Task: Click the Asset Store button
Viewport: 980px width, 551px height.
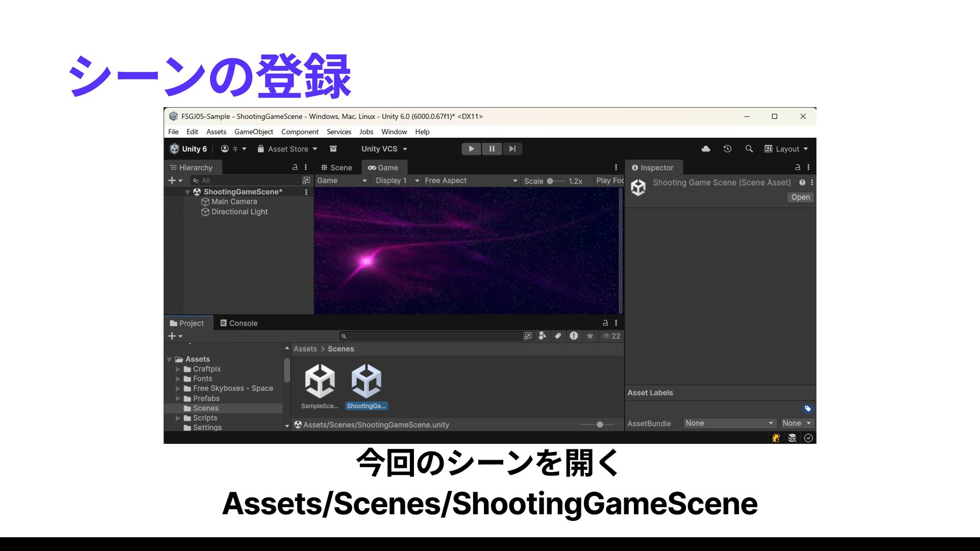Action: coord(287,149)
